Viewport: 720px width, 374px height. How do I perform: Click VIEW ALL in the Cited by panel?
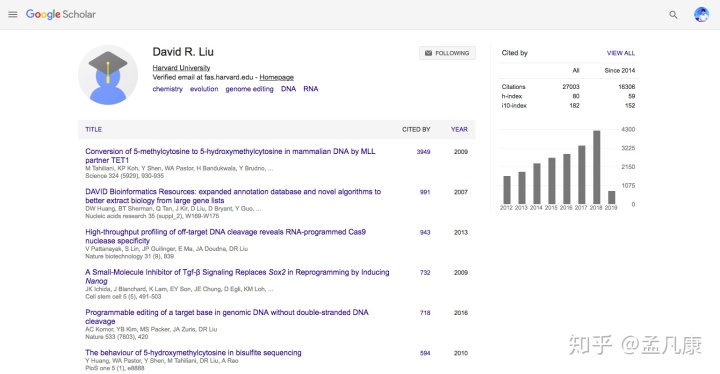click(x=621, y=53)
